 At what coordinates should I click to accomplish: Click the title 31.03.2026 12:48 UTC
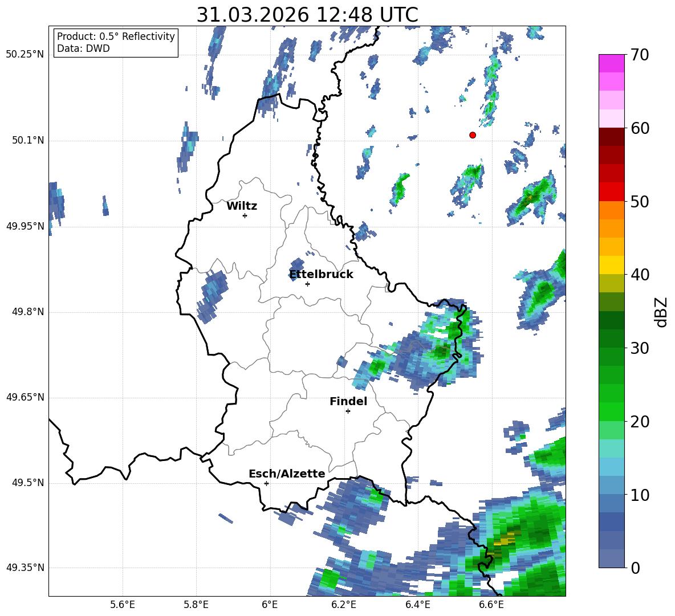pos(307,15)
